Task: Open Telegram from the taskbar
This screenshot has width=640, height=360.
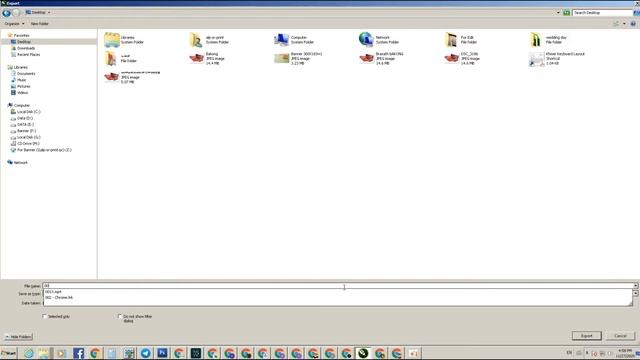Action: [x=145, y=353]
